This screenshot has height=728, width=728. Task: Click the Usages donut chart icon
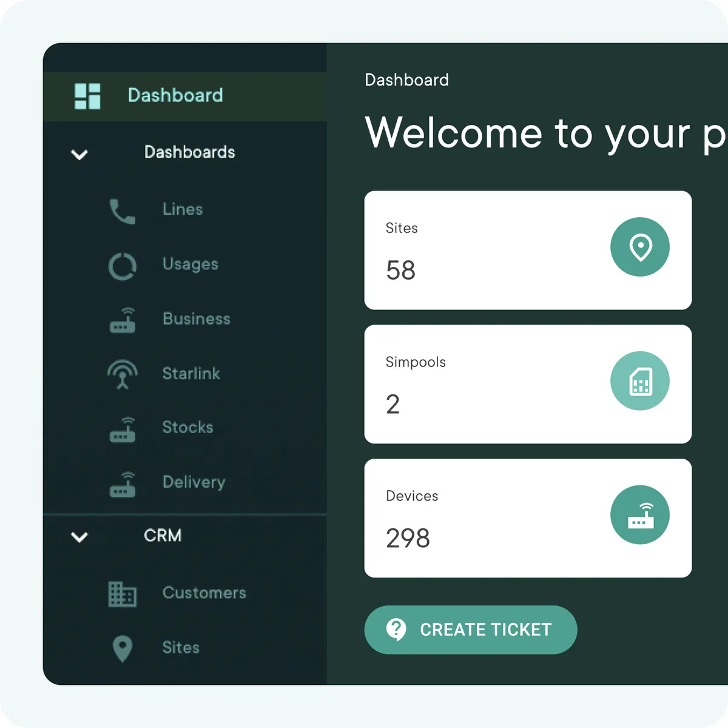(123, 266)
